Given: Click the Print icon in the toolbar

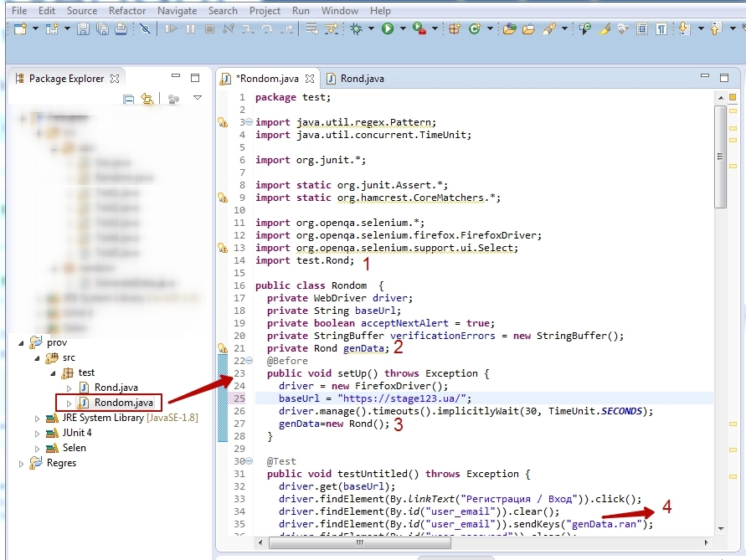Looking at the screenshot, I should pyautogui.click(x=121, y=29).
